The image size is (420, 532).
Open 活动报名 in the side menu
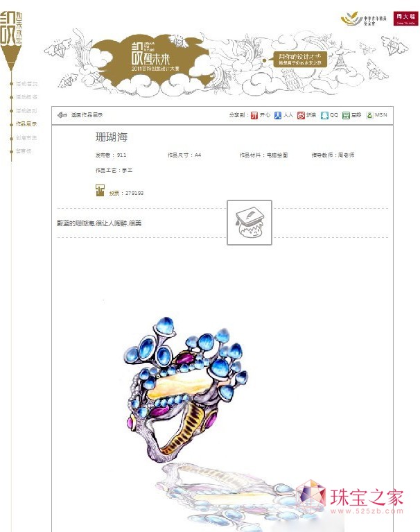26,97
